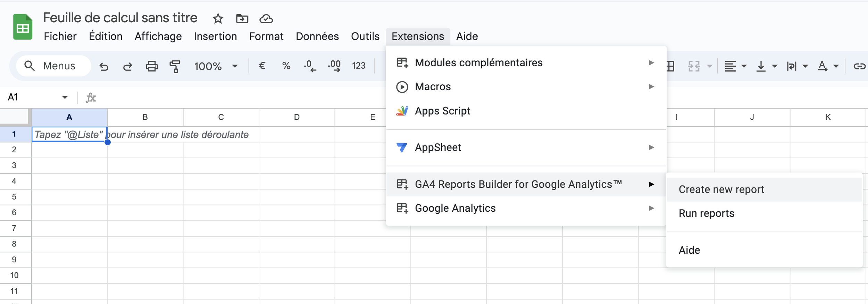This screenshot has width=868, height=304.
Task: Open the Google Analytics submenu
Action: click(x=526, y=208)
